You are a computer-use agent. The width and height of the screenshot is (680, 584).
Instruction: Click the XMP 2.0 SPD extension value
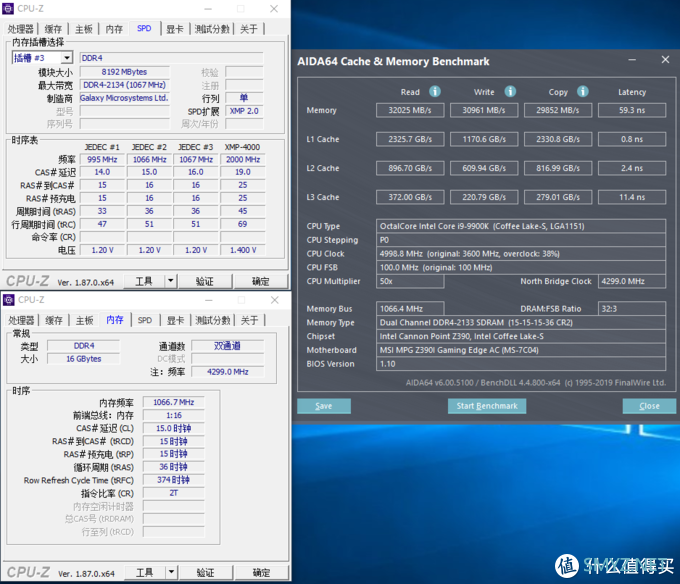pyautogui.click(x=244, y=111)
